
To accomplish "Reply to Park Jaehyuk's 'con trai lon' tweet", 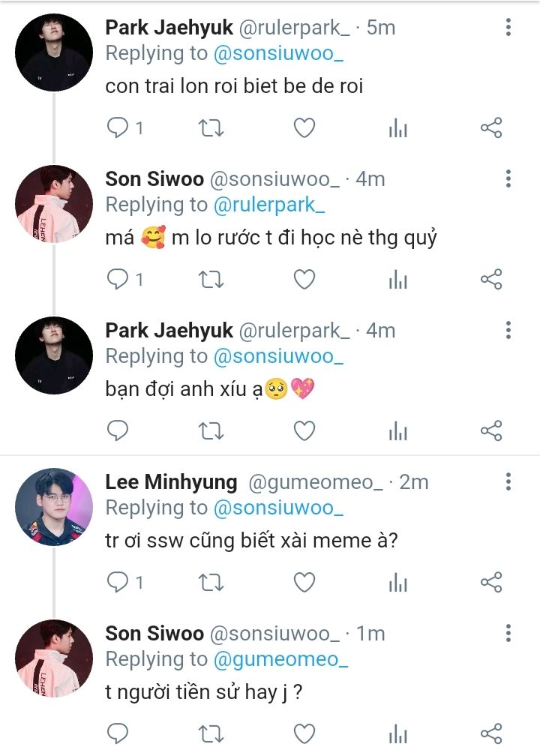I will coord(118,128).
